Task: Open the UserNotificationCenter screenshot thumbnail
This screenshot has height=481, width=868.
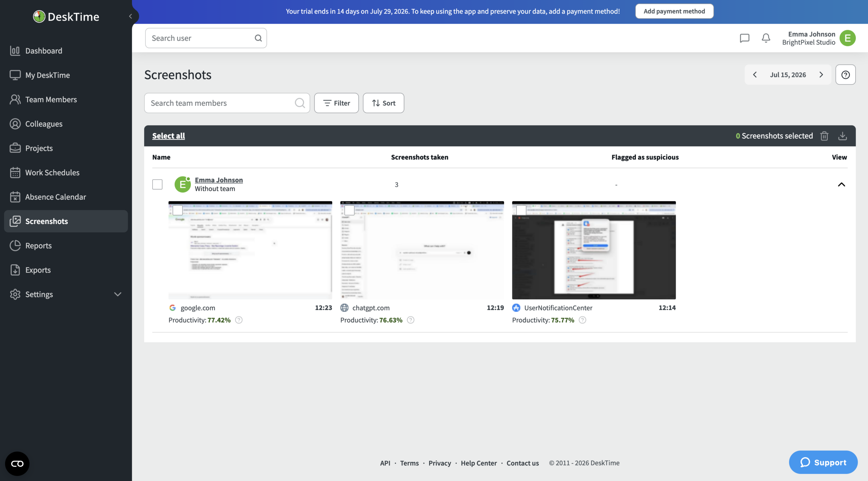Action: click(594, 250)
